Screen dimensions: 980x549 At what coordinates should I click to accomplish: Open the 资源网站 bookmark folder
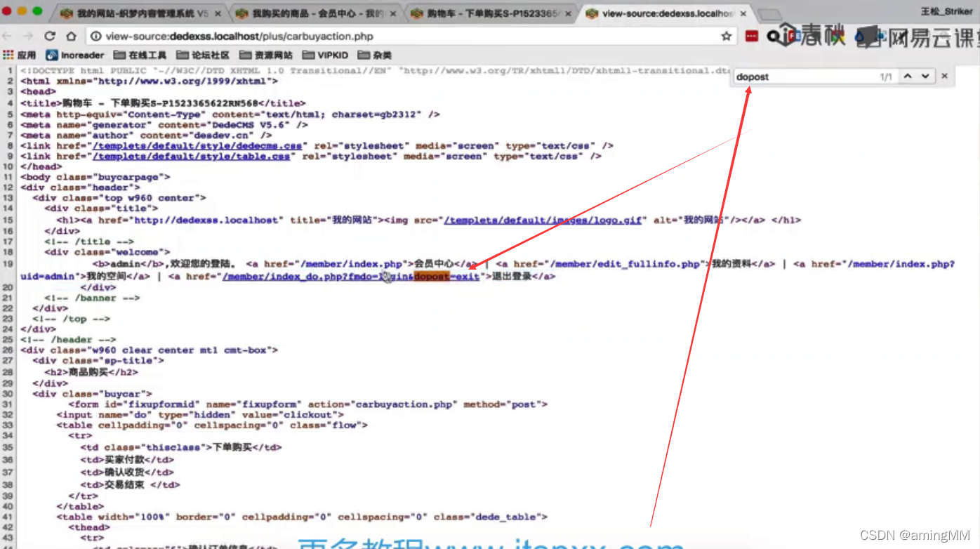pos(266,55)
